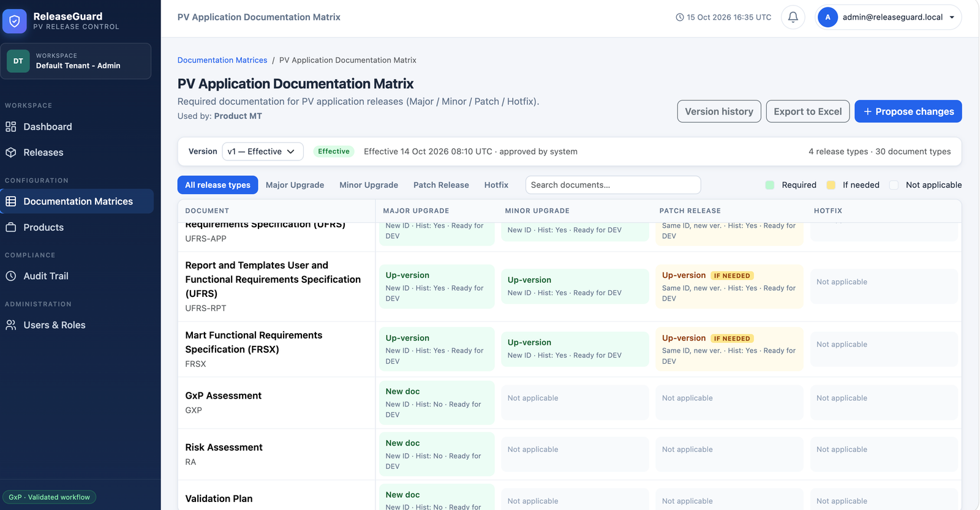The image size is (980, 510).
Task: Click the Propose changes button
Action: tap(908, 111)
